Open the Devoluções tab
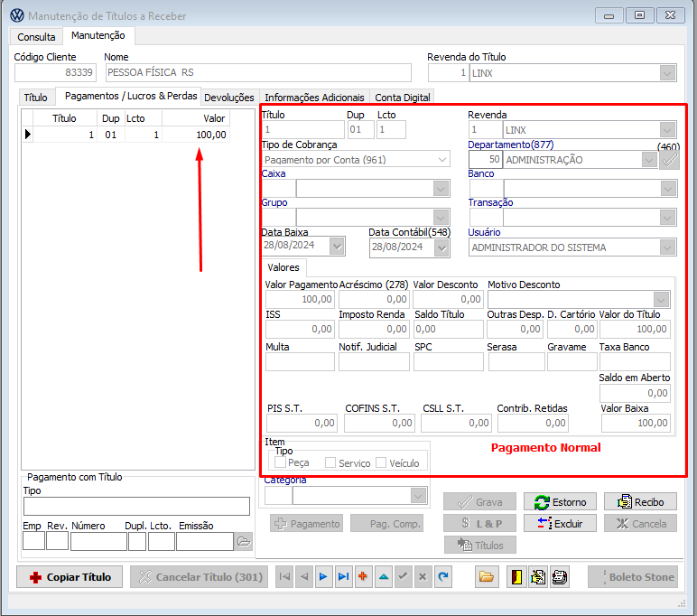 pyautogui.click(x=229, y=97)
